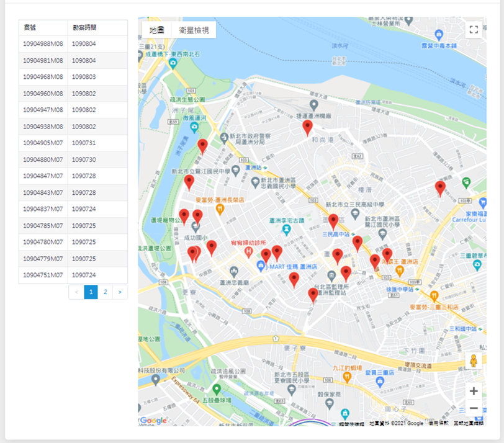Toggle fullscreen map view
Screen dimensions: 504x443
pyautogui.click(x=474, y=30)
